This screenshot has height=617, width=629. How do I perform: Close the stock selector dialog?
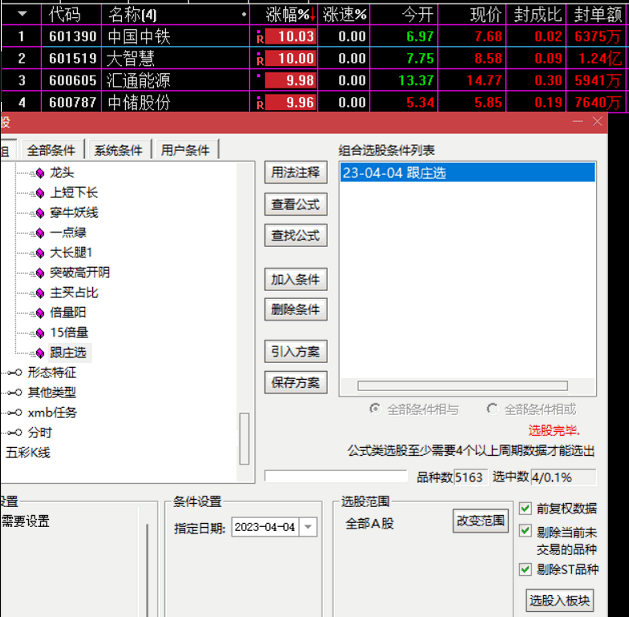click(597, 122)
